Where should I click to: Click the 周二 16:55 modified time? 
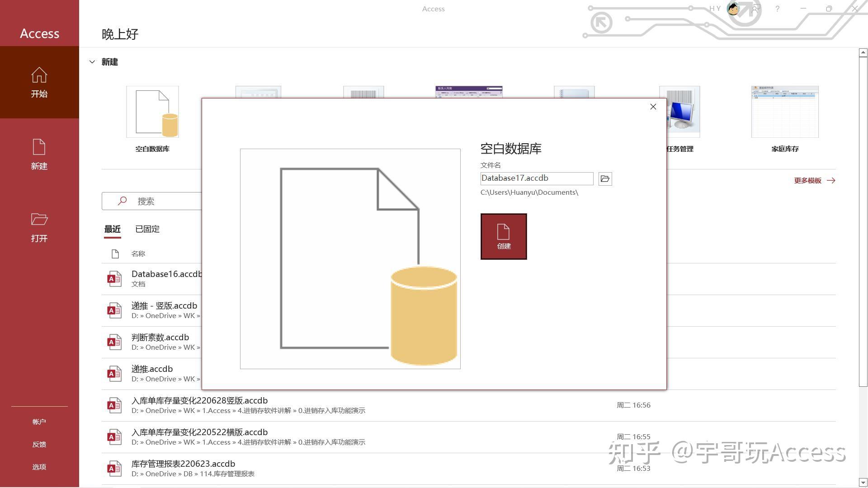click(633, 437)
